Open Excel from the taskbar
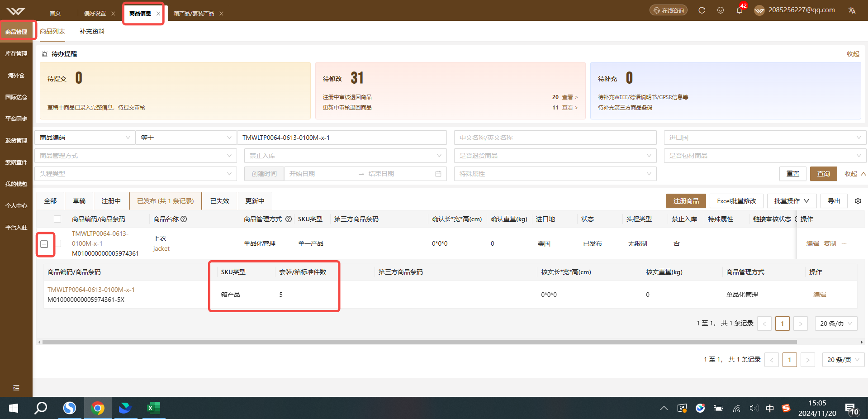The width and height of the screenshot is (868, 419). pos(153,408)
